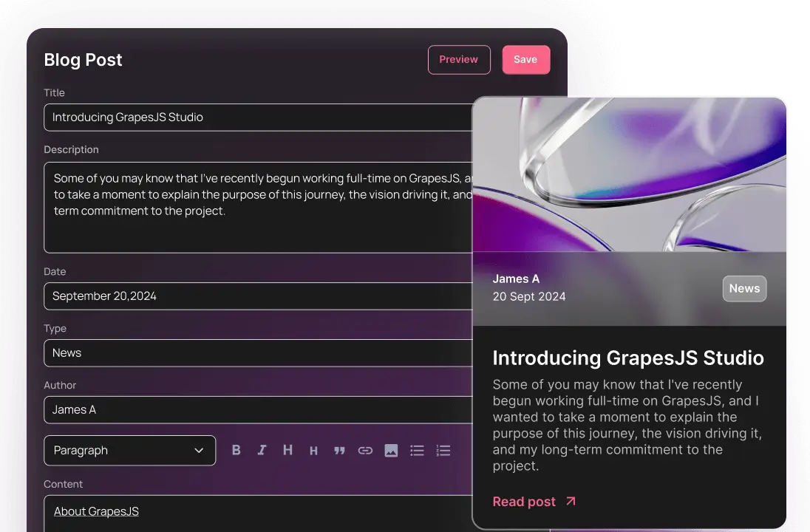810x532 pixels.
Task: Create a bulleted list from the toolbar
Action: click(417, 451)
